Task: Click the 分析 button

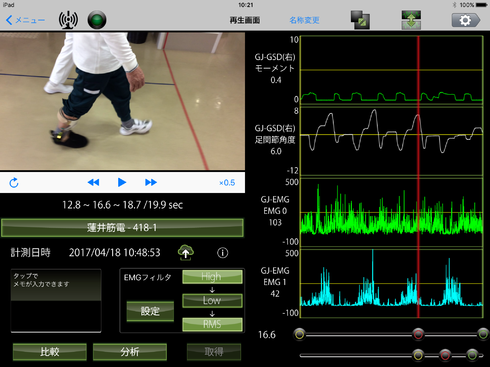Action: click(x=130, y=352)
